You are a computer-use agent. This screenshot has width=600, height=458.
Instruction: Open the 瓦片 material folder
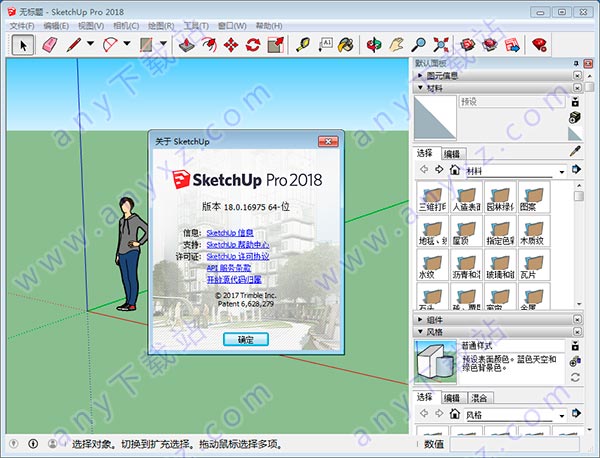point(533,265)
